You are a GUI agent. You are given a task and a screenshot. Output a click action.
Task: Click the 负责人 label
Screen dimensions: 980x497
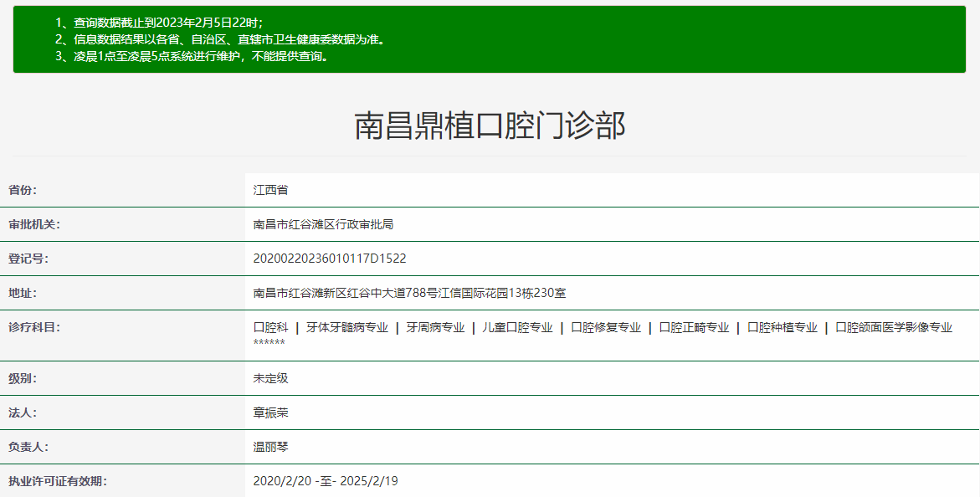click(28, 448)
